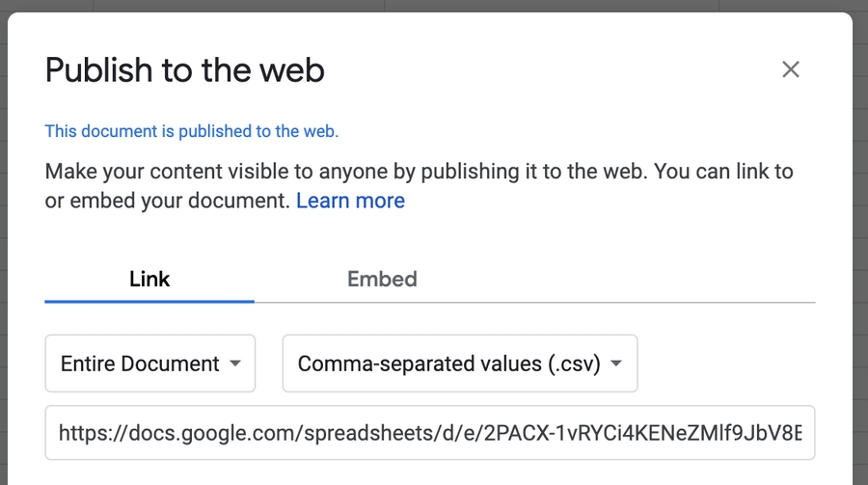
Task: Click inside the published URL field
Action: [x=429, y=433]
